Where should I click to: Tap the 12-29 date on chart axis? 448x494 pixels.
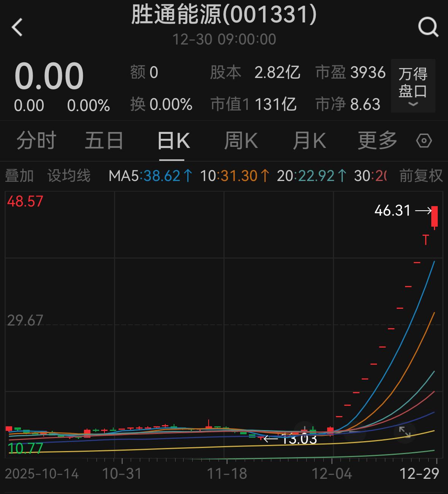tap(419, 473)
